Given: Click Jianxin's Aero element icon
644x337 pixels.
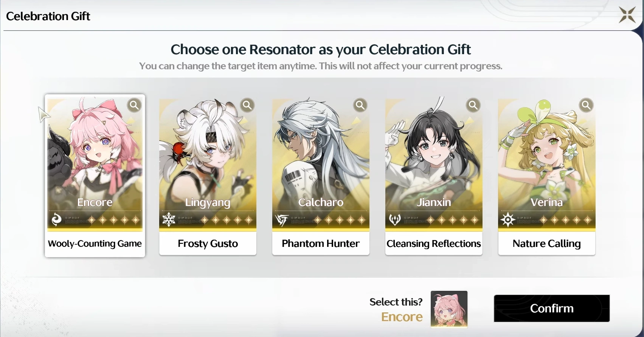Looking at the screenshot, I should pos(395,220).
